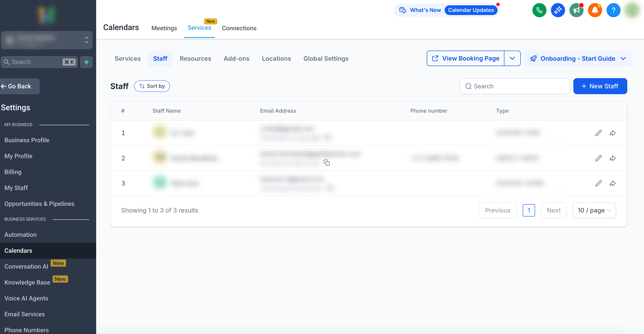This screenshot has height=334, width=644.
Task: Expand the View Booking Page dropdown arrow
Action: point(512,58)
